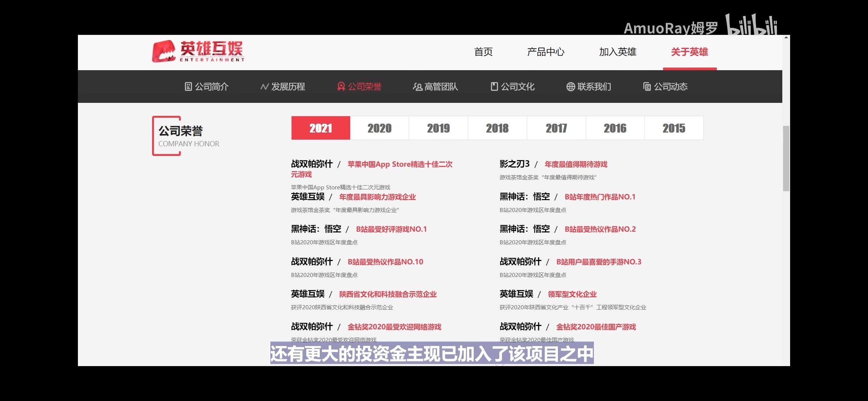Click 年度最具影响力游戏企业 award title
This screenshot has width=868, height=401.
tap(377, 197)
